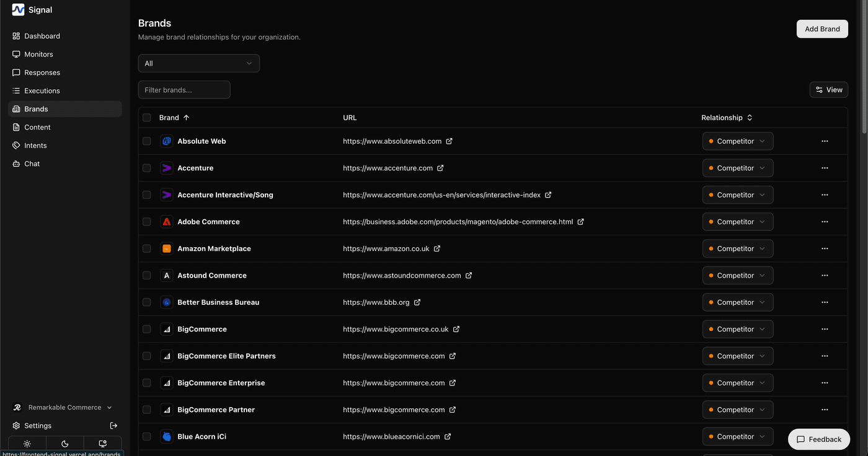
Task: Open row actions for Amazon Marketplace
Action: pos(825,248)
